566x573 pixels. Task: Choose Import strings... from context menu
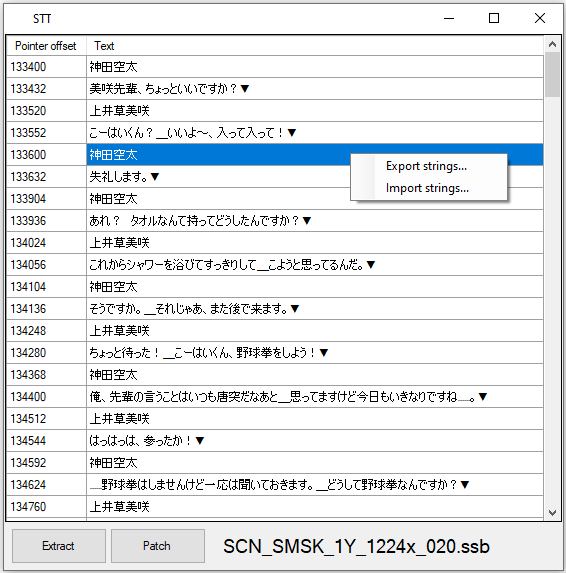click(x=429, y=188)
